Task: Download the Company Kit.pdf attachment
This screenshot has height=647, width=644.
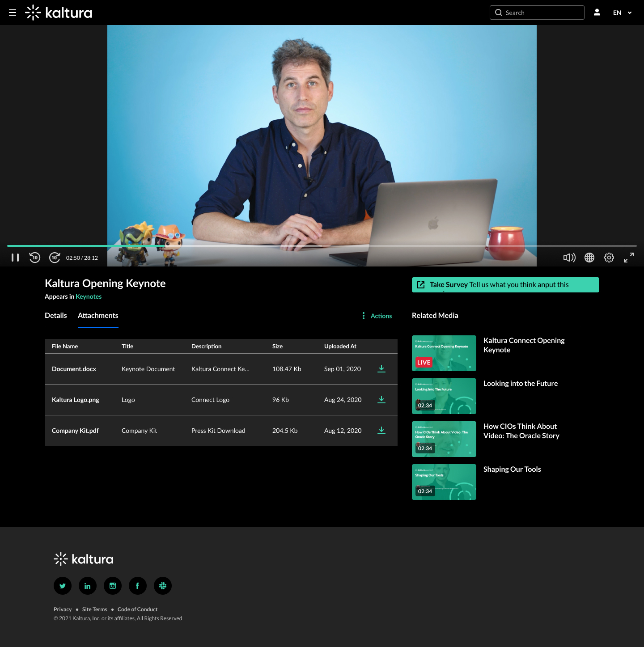Action: click(381, 430)
